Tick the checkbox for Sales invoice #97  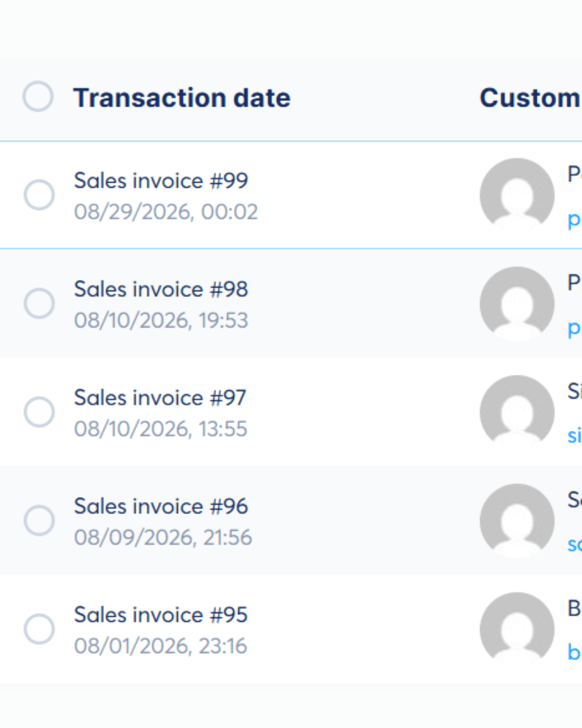pos(39,412)
